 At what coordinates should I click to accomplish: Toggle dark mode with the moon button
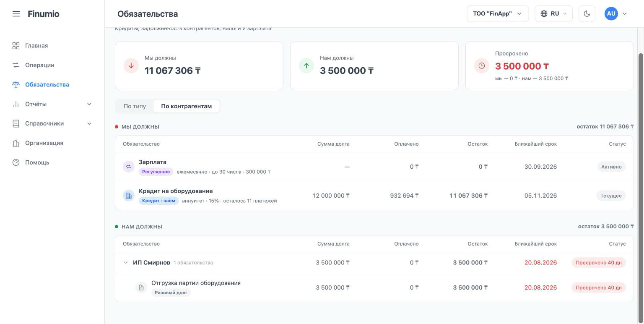[x=587, y=14]
